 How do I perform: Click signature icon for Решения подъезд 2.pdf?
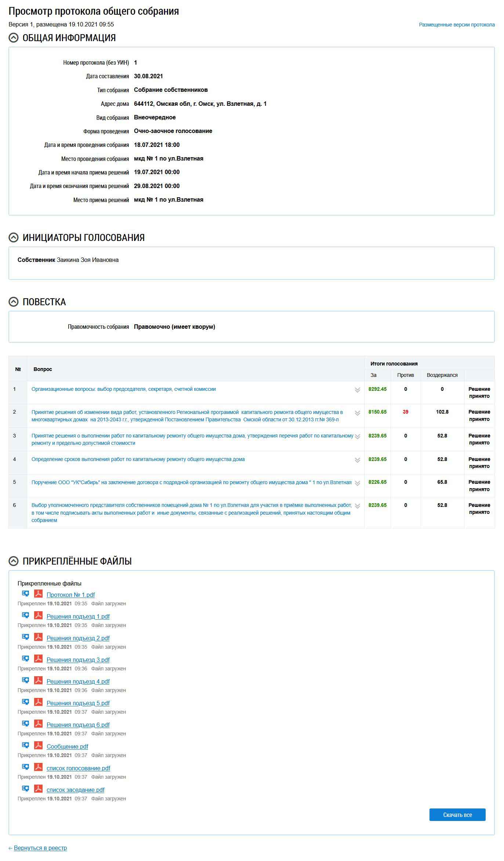coord(25,637)
